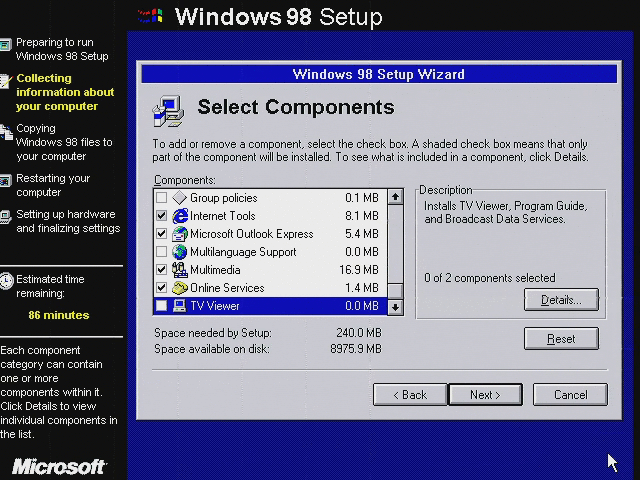Click the Microsoft Outlook Express icon
This screenshot has height=480, width=640.
click(180, 234)
